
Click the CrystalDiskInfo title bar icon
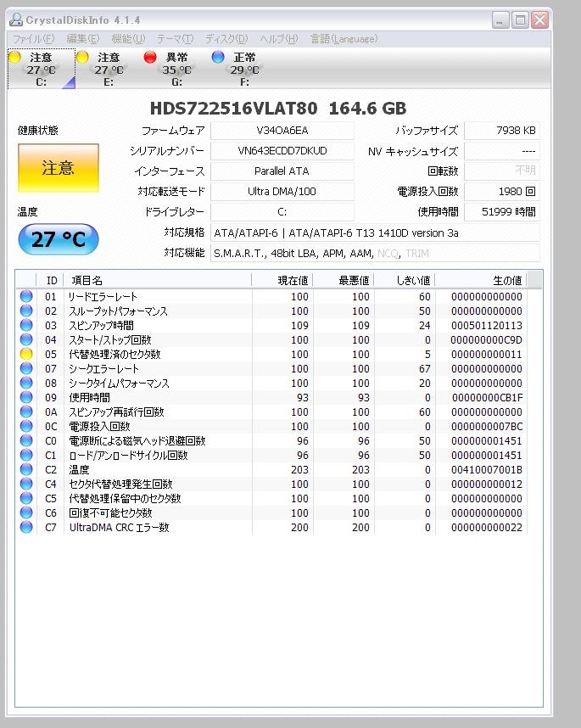[16, 20]
